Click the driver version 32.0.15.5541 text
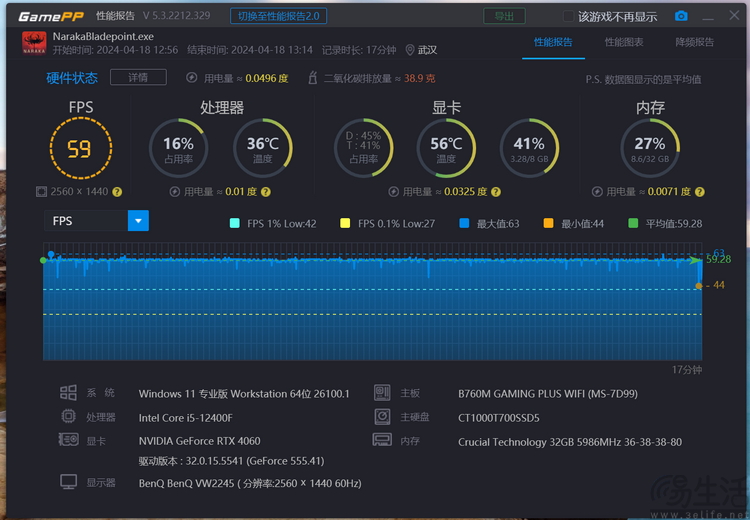 [x=232, y=461]
